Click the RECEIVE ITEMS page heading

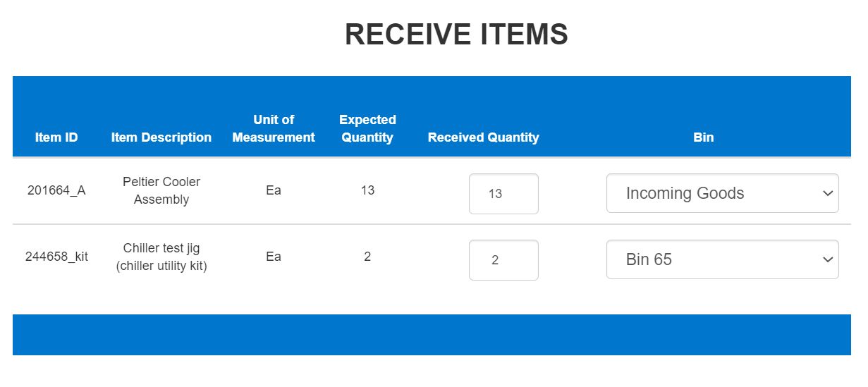pyautogui.click(x=456, y=35)
